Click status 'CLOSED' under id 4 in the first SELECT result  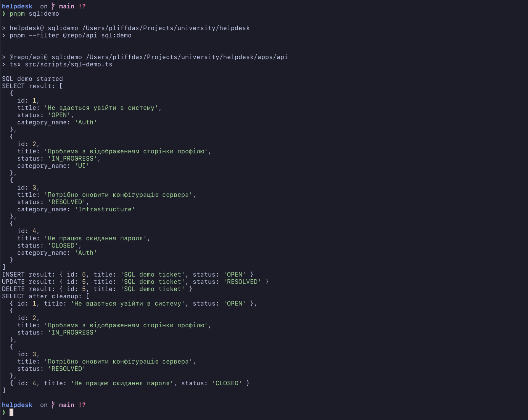(x=63, y=246)
